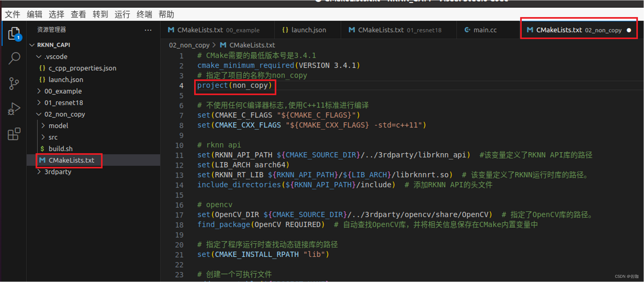The image size is (644, 282).
Task: Click cmake_minimum_required(VERSION 3.4.1) code line
Action: click(278, 66)
